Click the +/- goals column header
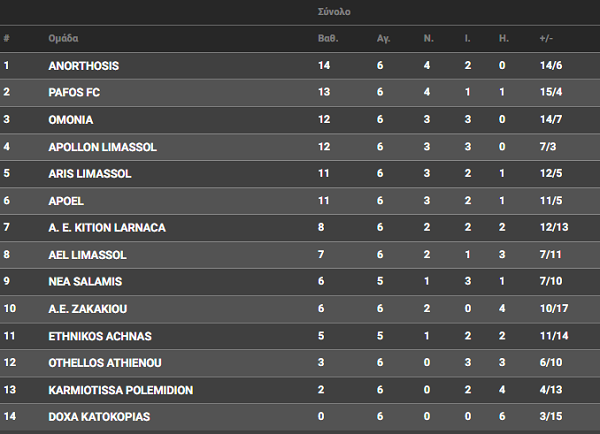600x434 pixels. pos(546,38)
